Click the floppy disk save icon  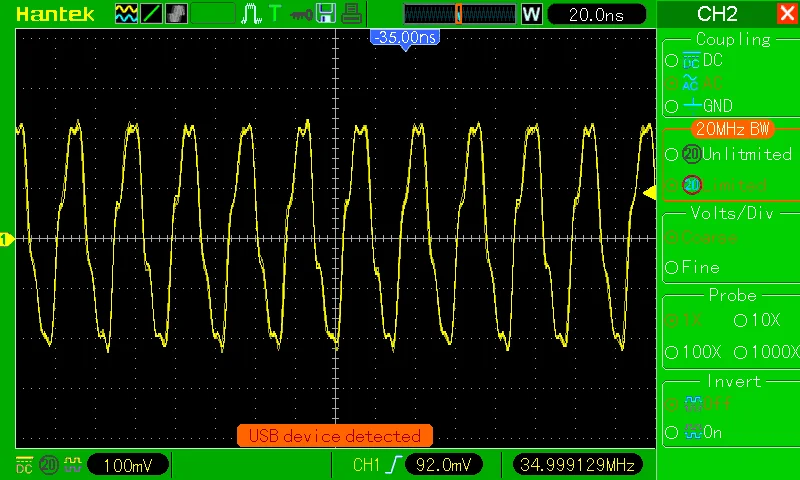pos(326,14)
